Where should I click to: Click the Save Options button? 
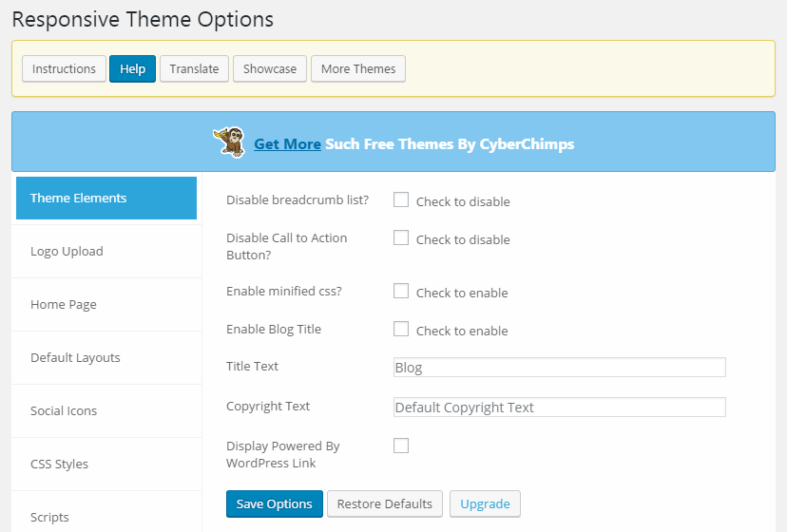[x=275, y=503]
